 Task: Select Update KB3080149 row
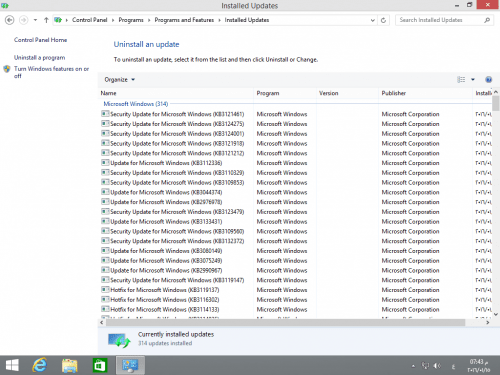(296, 251)
